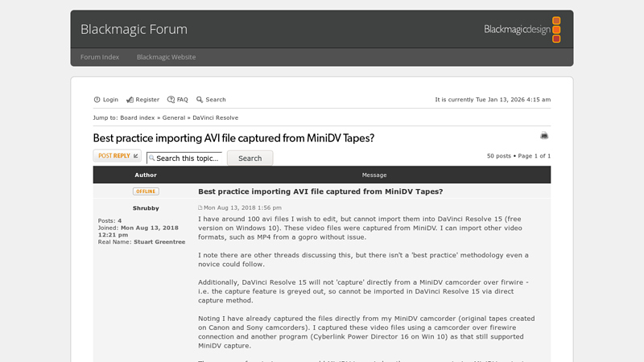Viewport: 644px width, 362px height.
Task: Focus the Search this topic input
Action: pos(188,158)
